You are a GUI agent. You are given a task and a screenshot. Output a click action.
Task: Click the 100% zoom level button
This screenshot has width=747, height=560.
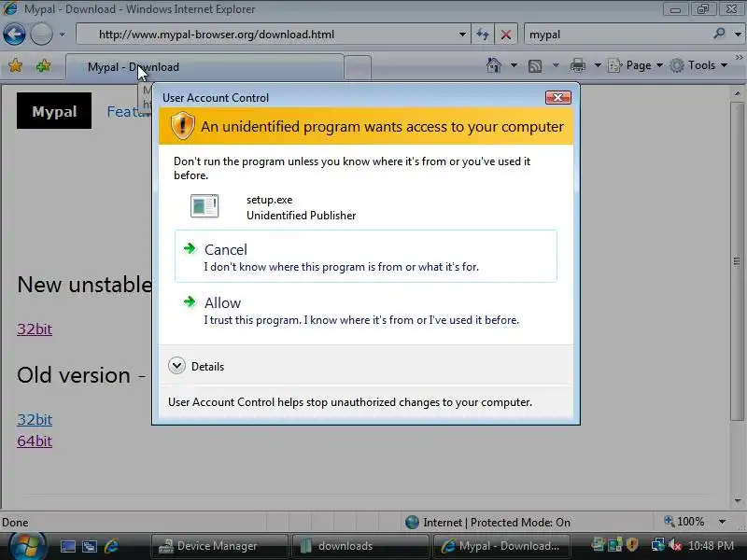tap(684, 522)
